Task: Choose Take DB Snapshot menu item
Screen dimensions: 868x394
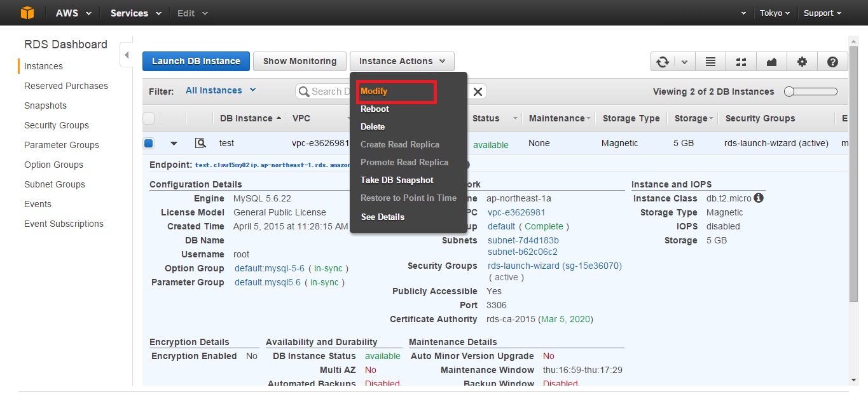Action: click(397, 180)
